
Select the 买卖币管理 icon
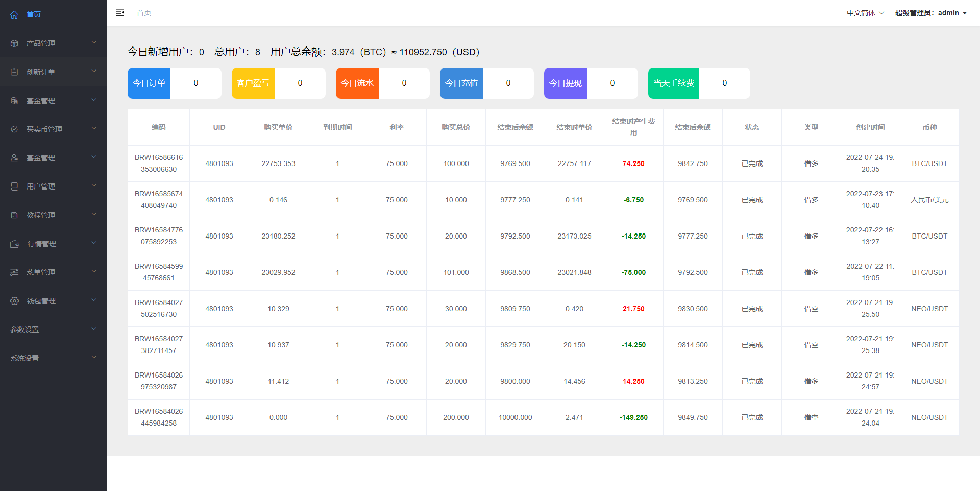click(14, 129)
